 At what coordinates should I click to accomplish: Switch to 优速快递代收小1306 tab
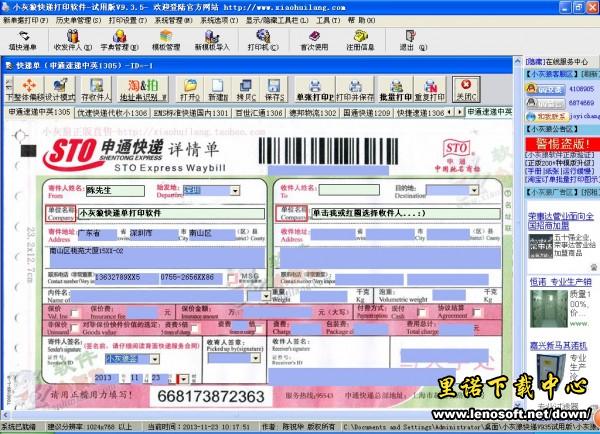pos(112,113)
